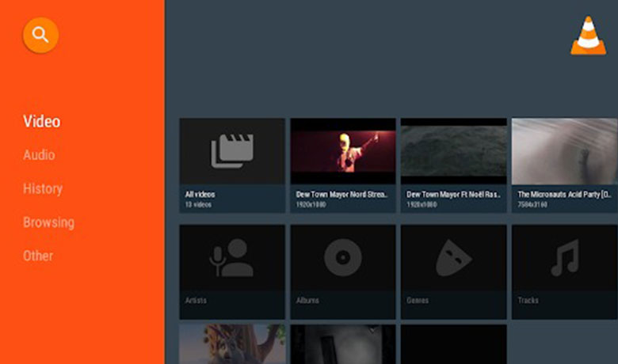Open the cartoon animal thumbnail in bottom row
This screenshot has height=364, width=618.
point(231,344)
